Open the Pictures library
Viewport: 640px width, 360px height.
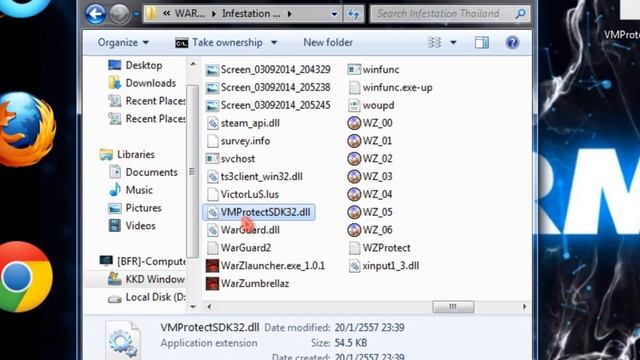pyautogui.click(x=135, y=208)
